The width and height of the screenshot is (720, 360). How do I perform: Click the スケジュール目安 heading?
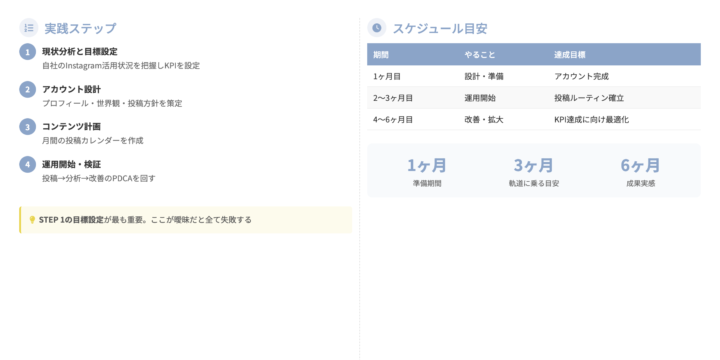[439, 28]
